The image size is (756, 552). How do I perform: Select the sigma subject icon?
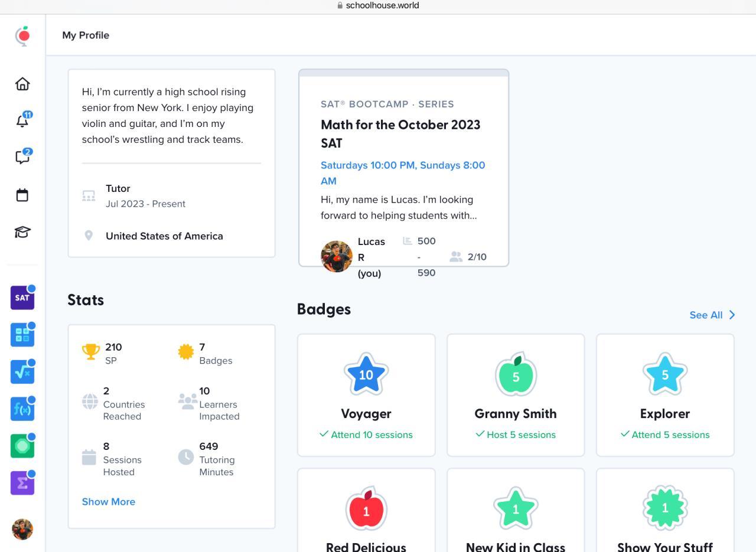(22, 483)
